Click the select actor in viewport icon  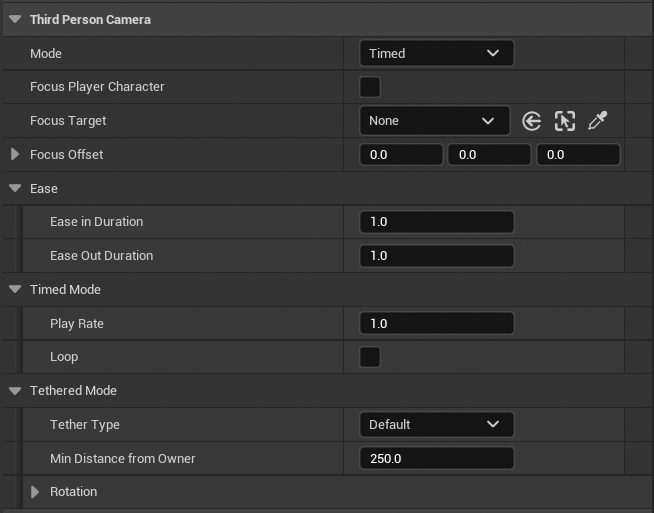[x=565, y=121]
